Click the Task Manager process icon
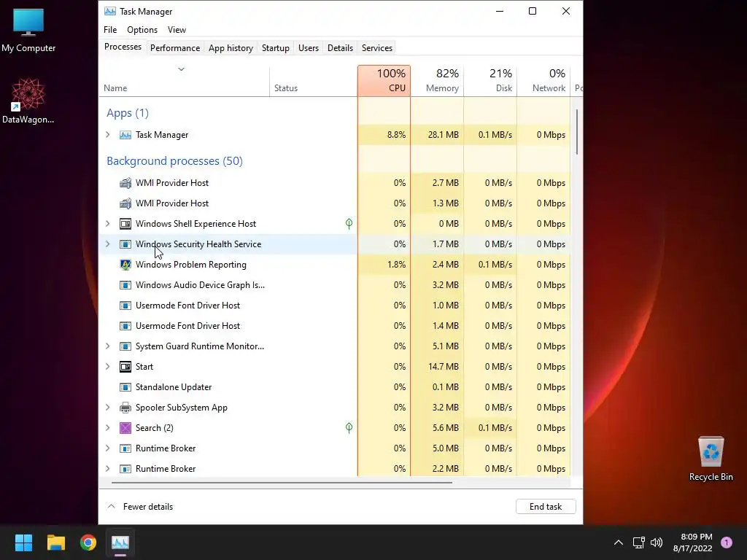Viewport: 747px width, 560px height. pos(125,135)
